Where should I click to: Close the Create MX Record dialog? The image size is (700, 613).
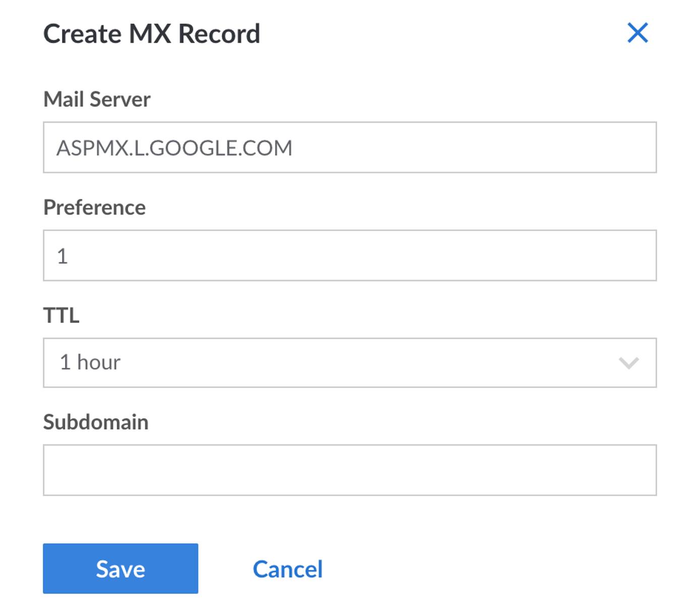[x=638, y=33]
